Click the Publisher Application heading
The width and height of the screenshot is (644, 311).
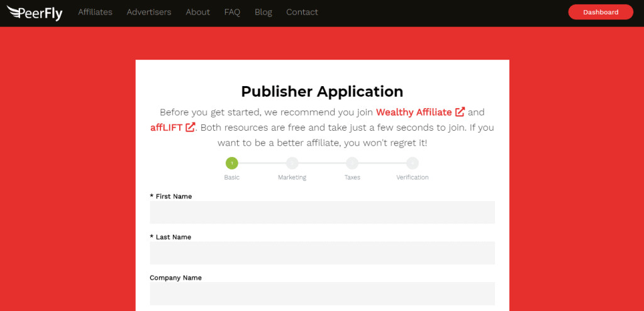click(322, 92)
